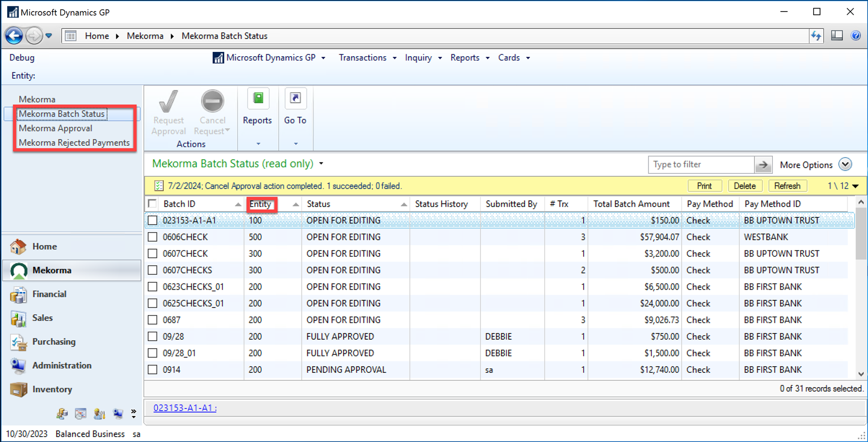
Task: Click the Total Batch Amount column header
Action: 634,204
